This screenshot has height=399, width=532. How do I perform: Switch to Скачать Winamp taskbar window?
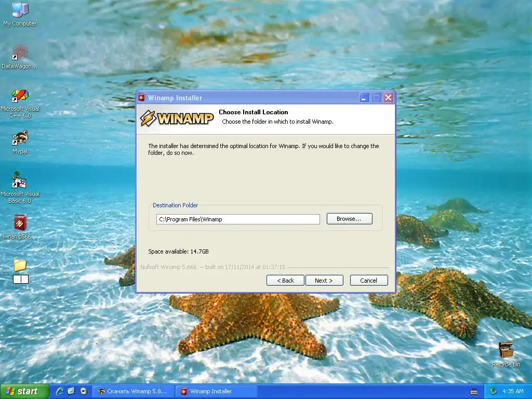(x=134, y=392)
